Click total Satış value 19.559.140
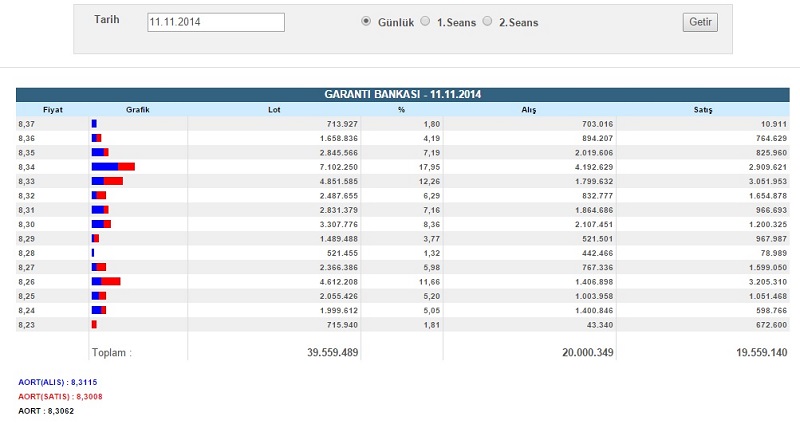 [762, 353]
